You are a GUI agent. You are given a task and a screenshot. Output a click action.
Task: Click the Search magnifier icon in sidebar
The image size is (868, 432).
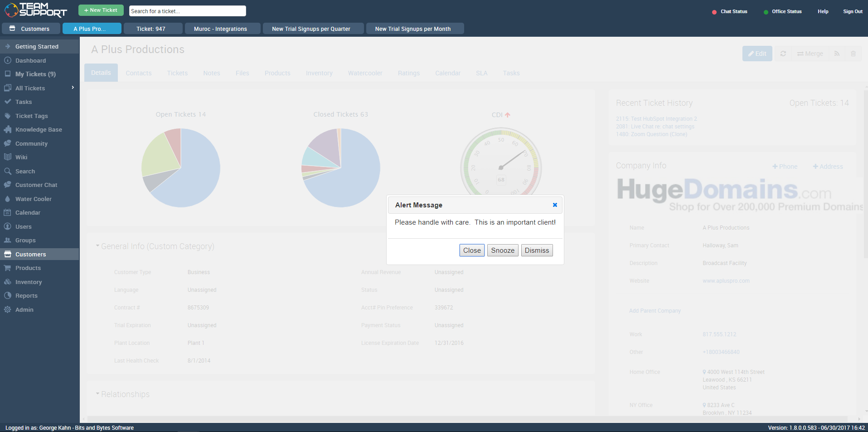(8, 171)
